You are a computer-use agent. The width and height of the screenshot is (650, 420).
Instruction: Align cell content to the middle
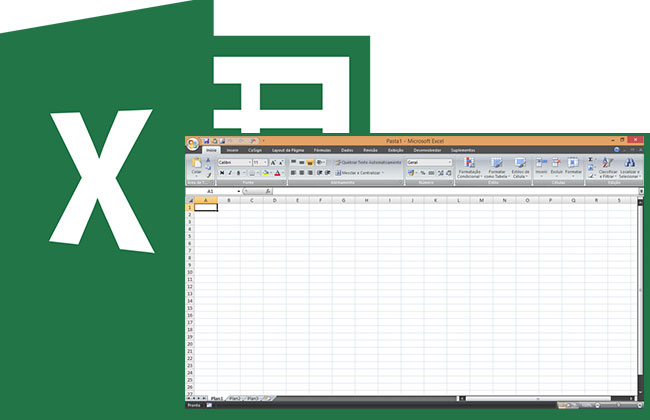pyautogui.click(x=302, y=162)
